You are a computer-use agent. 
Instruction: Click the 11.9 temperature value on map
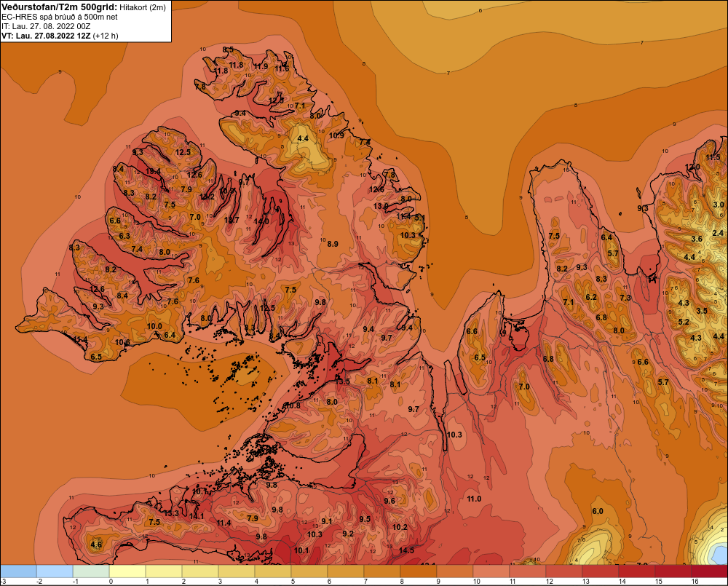click(x=261, y=66)
